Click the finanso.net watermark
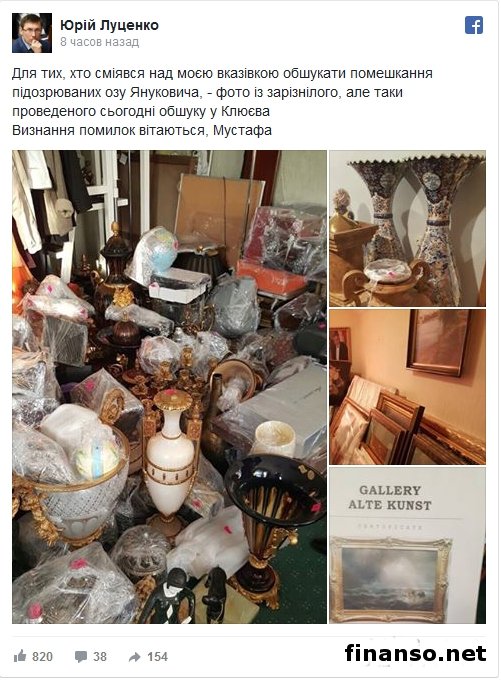This screenshot has height=681, width=501. [415, 653]
